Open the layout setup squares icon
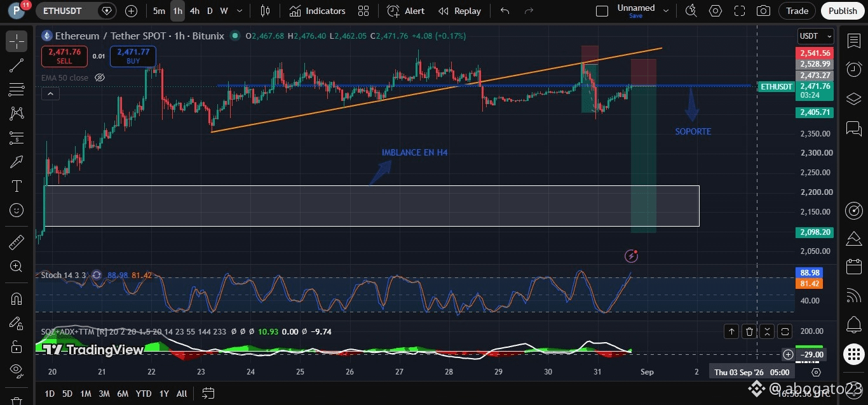This screenshot has width=868, height=405. coord(601,11)
